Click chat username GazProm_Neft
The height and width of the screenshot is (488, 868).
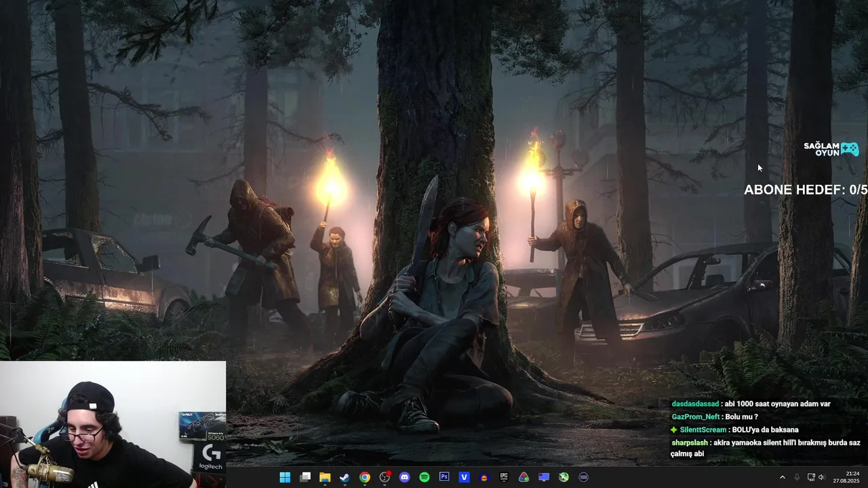click(696, 417)
